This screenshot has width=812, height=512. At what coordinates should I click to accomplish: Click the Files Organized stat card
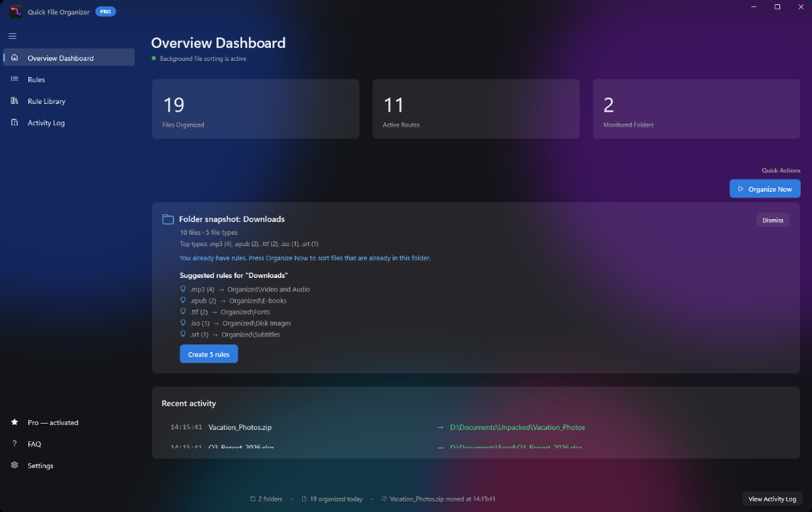(255, 109)
